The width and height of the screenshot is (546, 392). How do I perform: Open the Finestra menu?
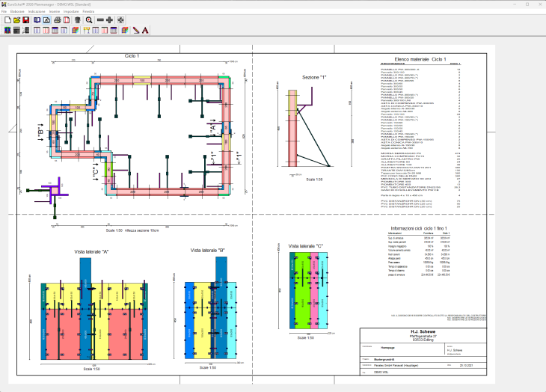88,11
